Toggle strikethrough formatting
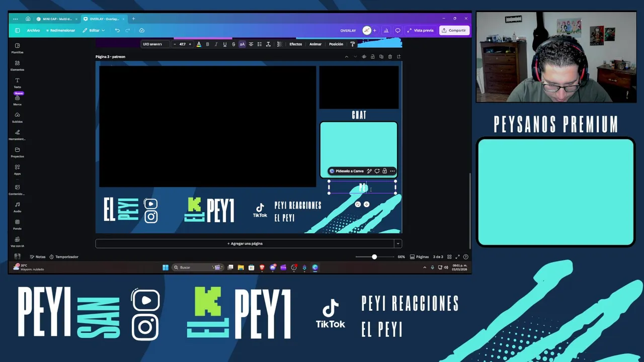The image size is (644, 362). pyautogui.click(x=233, y=44)
